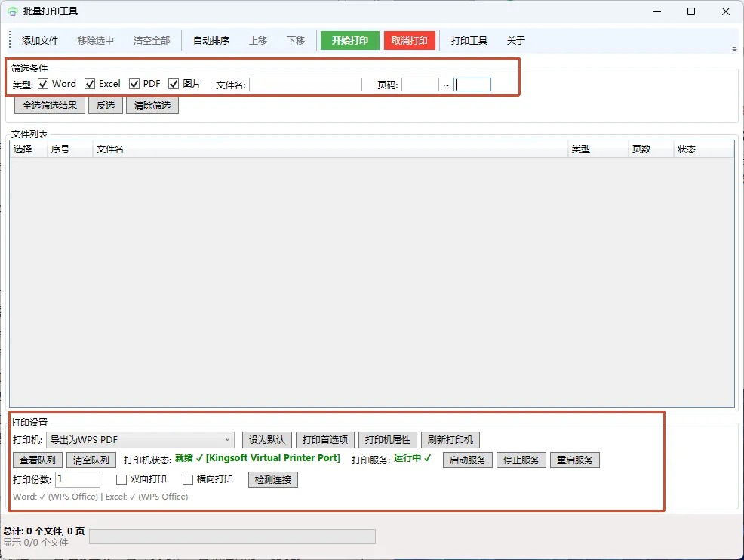
Task: Uncheck the Word type checkbox
Action: 43,84
